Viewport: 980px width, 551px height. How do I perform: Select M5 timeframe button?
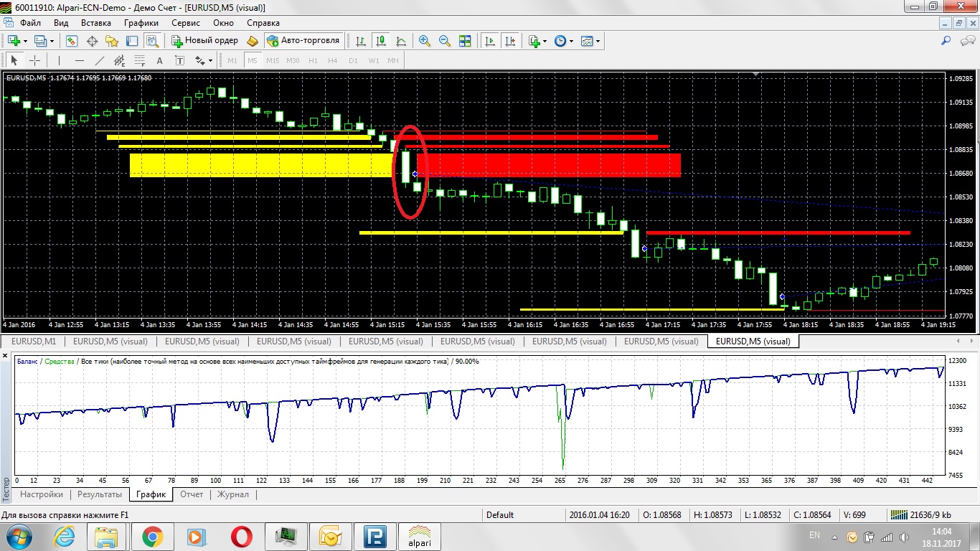coord(253,61)
